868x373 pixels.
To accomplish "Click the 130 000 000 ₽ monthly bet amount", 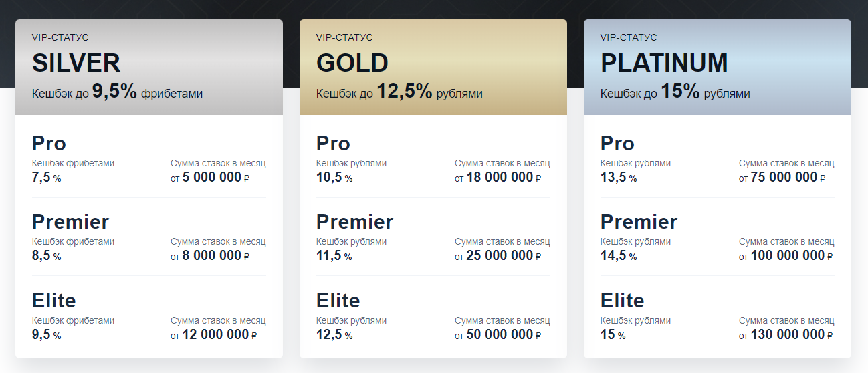I will [x=786, y=334].
